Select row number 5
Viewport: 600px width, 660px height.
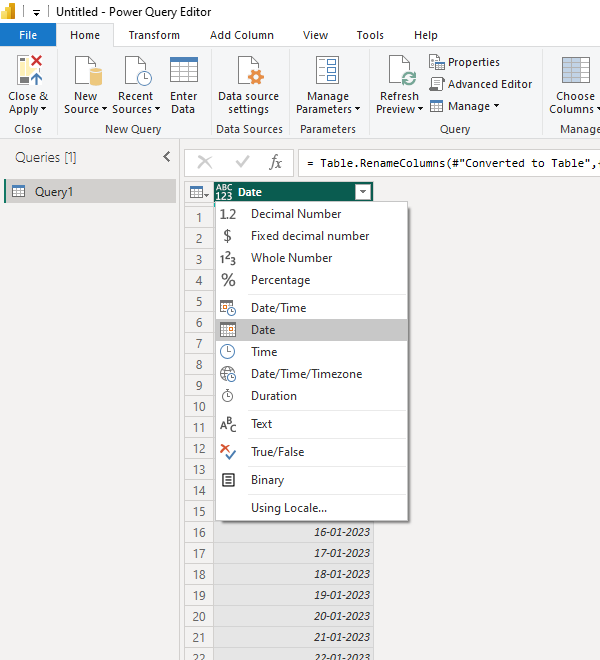[x=199, y=301]
